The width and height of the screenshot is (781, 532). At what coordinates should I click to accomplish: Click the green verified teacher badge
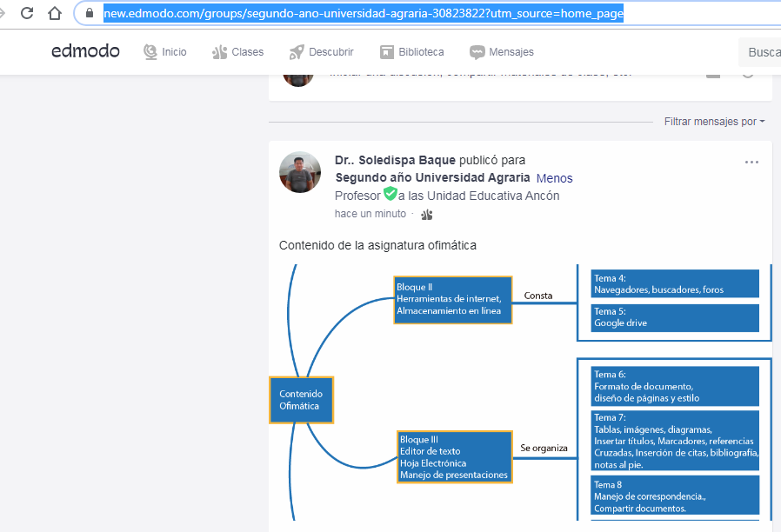(x=390, y=195)
